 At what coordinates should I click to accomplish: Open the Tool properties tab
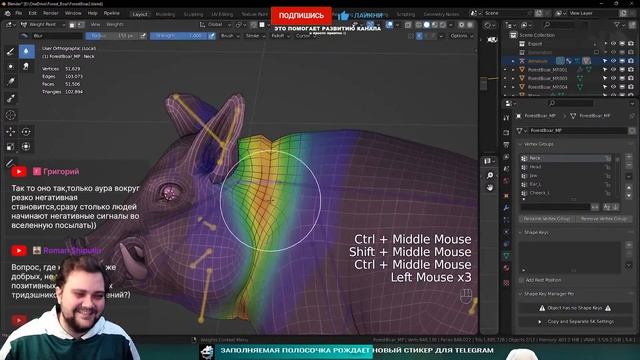(x=507, y=118)
